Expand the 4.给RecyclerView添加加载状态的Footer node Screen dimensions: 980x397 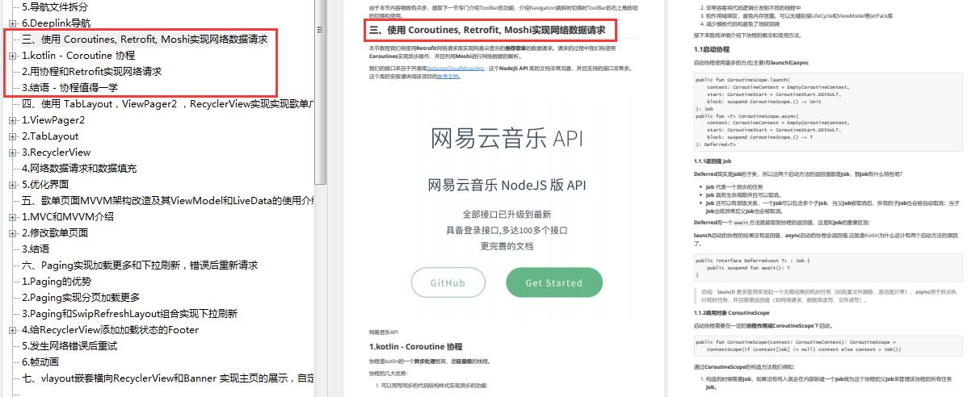point(11,330)
